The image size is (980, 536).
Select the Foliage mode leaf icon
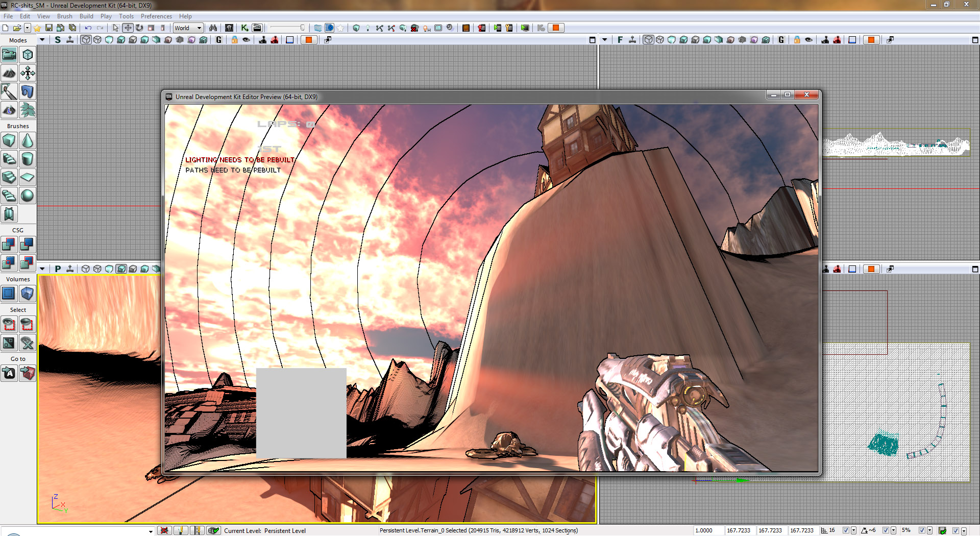28,110
